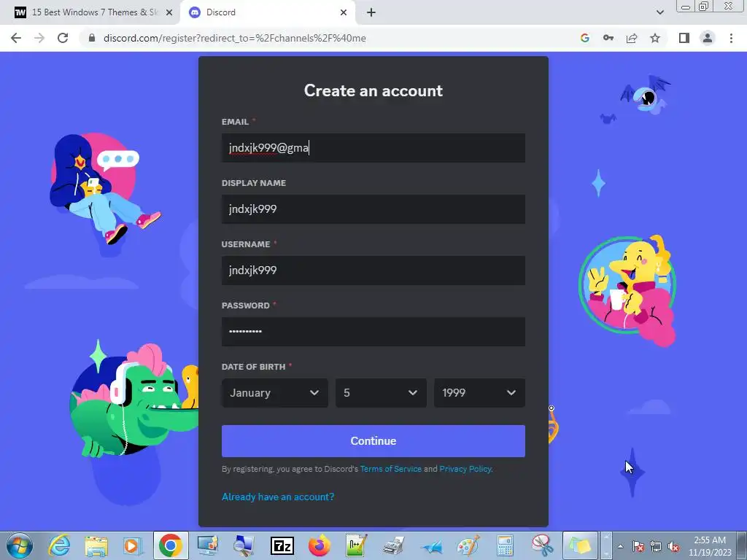Click the muted volume tray icon
The height and width of the screenshot is (560, 747).
click(x=673, y=546)
